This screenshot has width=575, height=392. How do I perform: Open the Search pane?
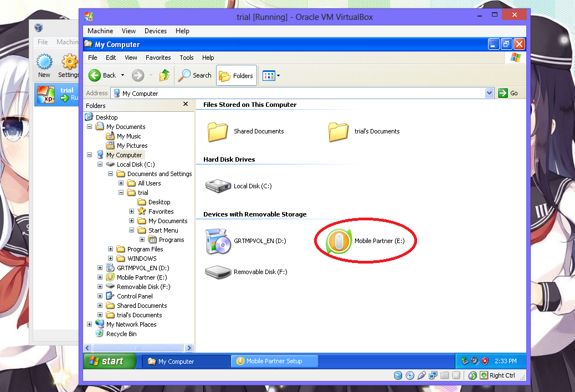tap(195, 75)
